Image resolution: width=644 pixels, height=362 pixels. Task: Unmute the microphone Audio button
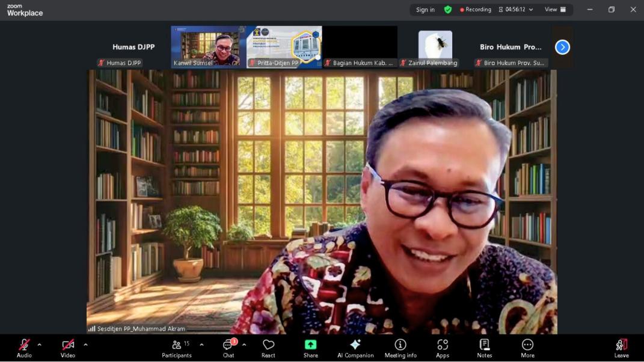(24, 348)
